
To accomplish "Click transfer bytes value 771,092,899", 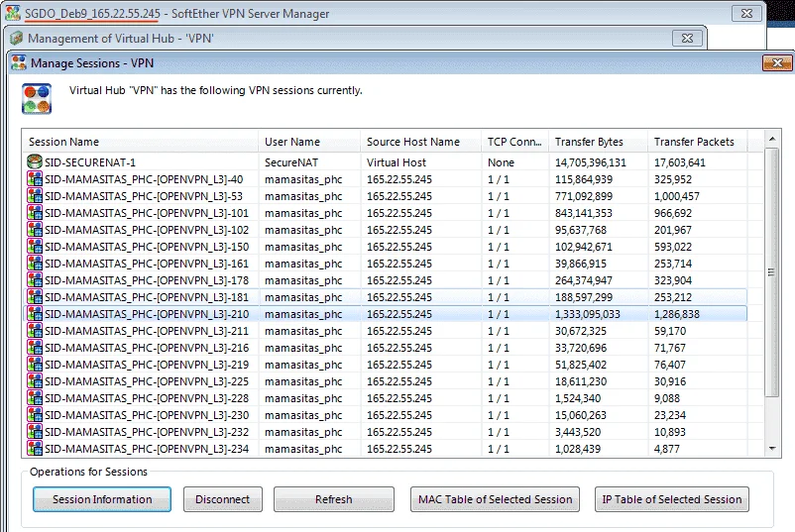I will 584,196.
